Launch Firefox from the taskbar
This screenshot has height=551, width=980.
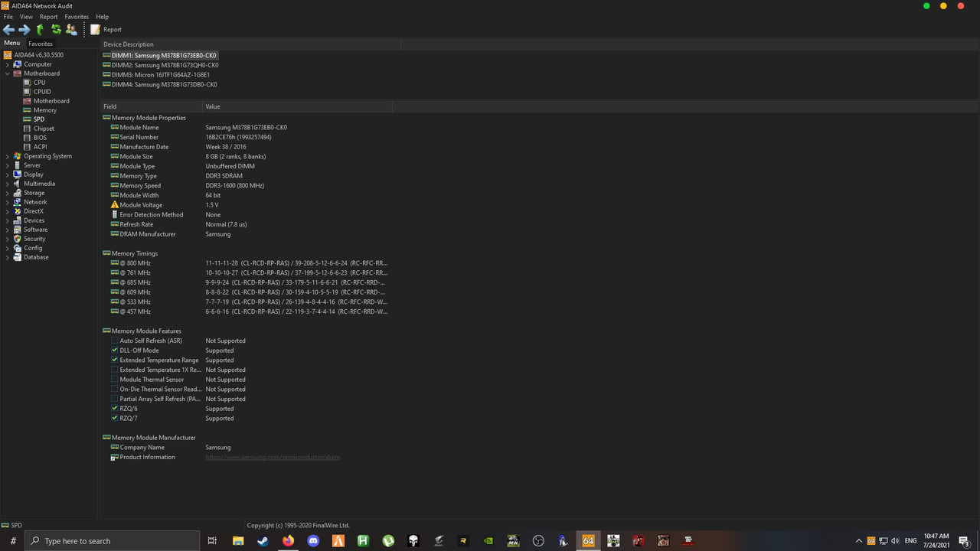(x=288, y=541)
